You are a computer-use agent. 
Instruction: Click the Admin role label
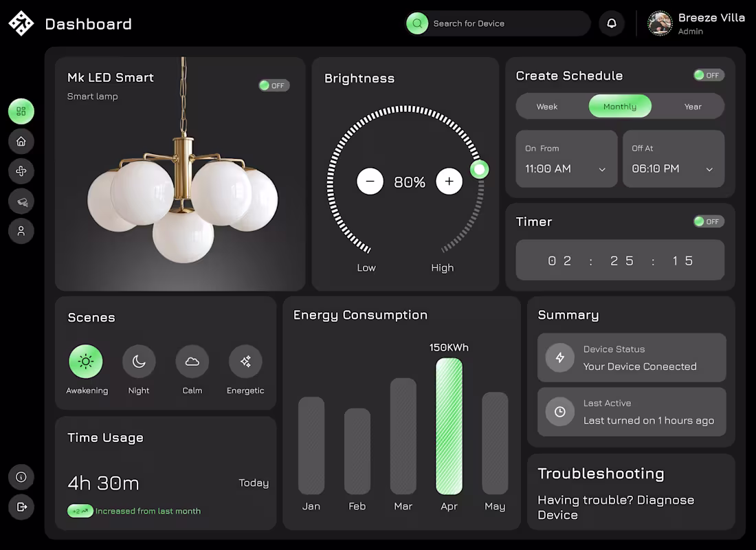691,32
